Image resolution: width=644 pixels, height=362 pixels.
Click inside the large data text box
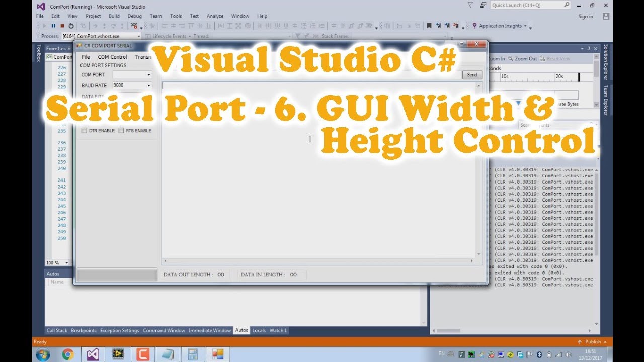[x=318, y=170]
